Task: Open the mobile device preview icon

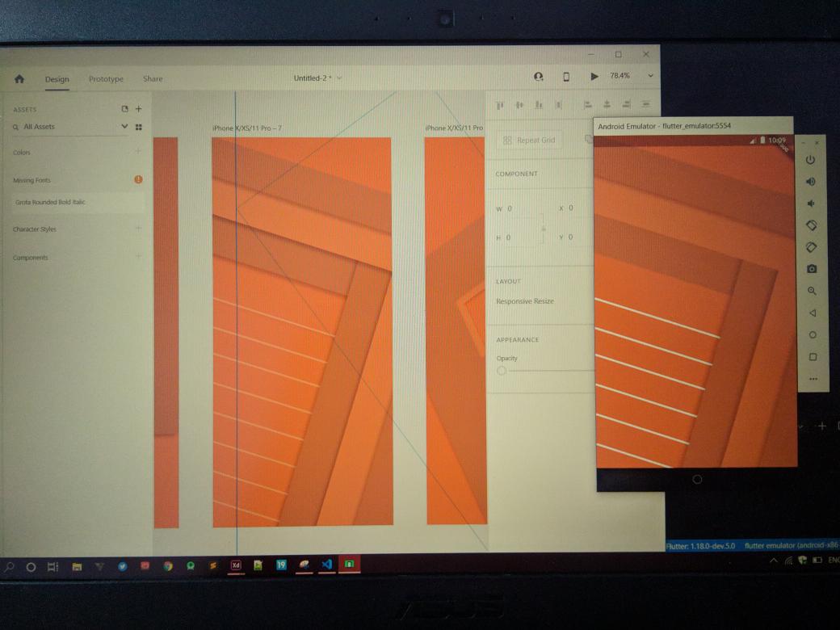Action: 566,78
